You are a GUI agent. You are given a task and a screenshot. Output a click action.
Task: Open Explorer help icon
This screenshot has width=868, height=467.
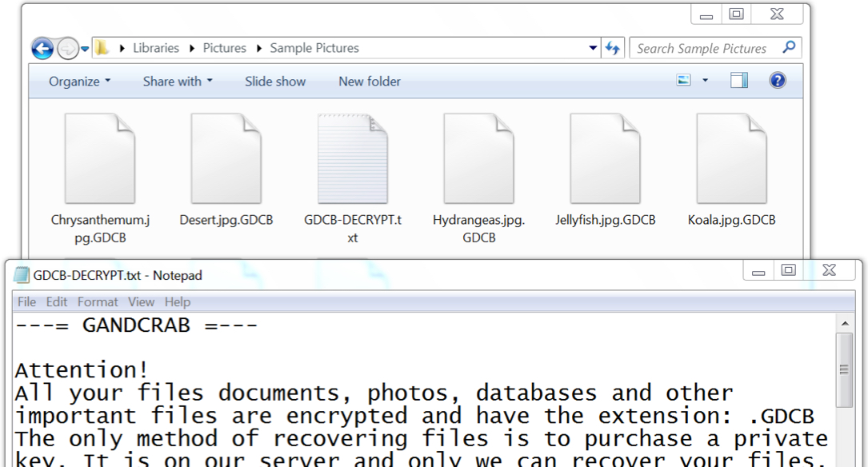point(778,81)
